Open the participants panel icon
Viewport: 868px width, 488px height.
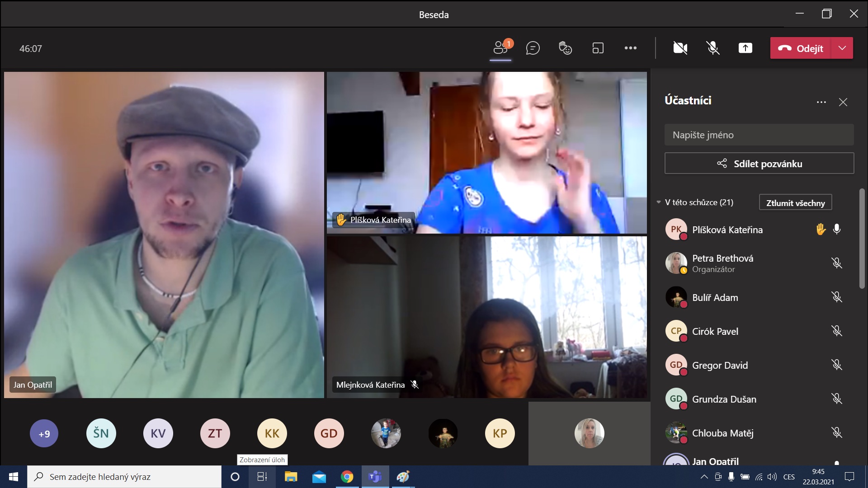500,48
